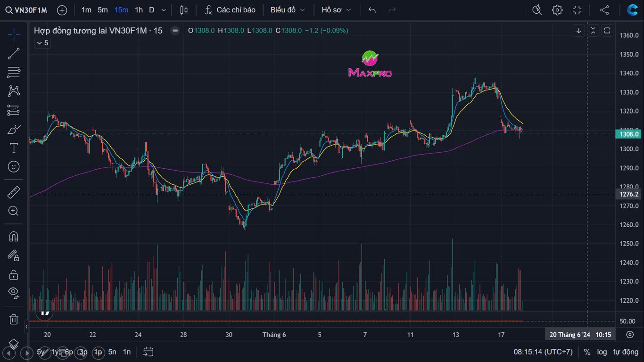Select the trend line drawing tool

point(14,54)
